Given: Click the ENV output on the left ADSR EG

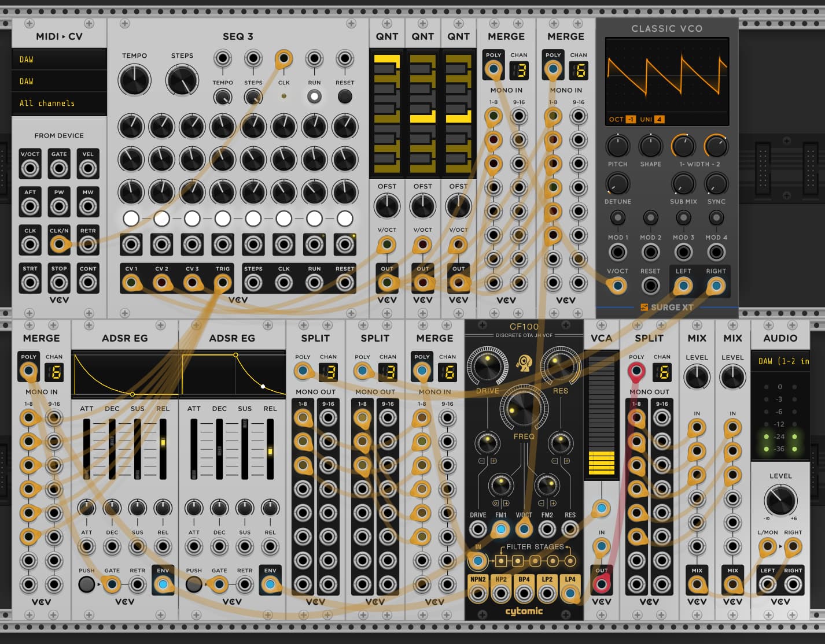Looking at the screenshot, I should click(x=163, y=584).
